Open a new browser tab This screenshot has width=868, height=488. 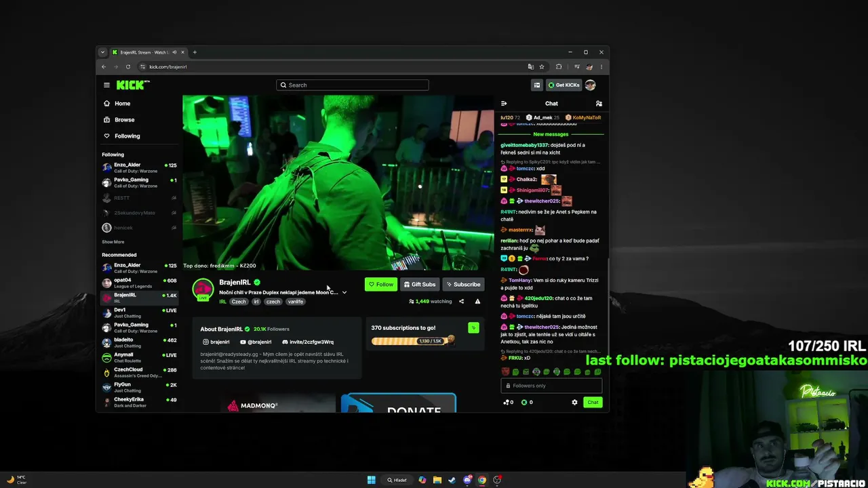(195, 52)
